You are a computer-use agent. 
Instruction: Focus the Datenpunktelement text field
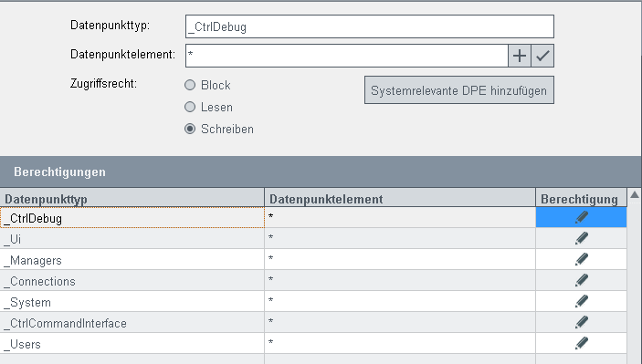[x=347, y=56]
